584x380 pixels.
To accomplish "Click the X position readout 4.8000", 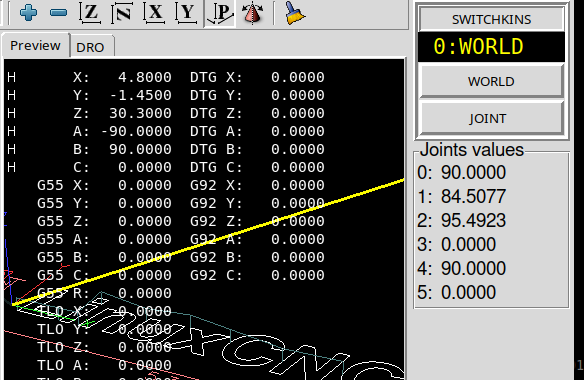I will 145,77.
